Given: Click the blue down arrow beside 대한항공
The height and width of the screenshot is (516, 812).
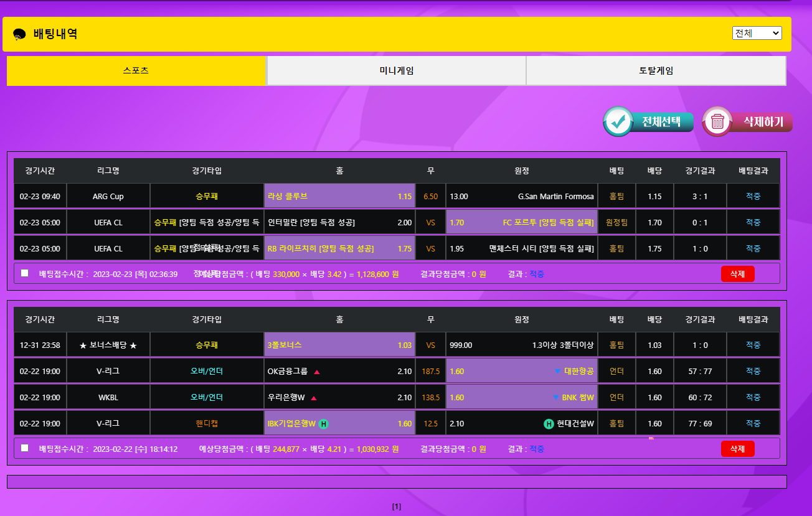Looking at the screenshot, I should click(x=557, y=372).
